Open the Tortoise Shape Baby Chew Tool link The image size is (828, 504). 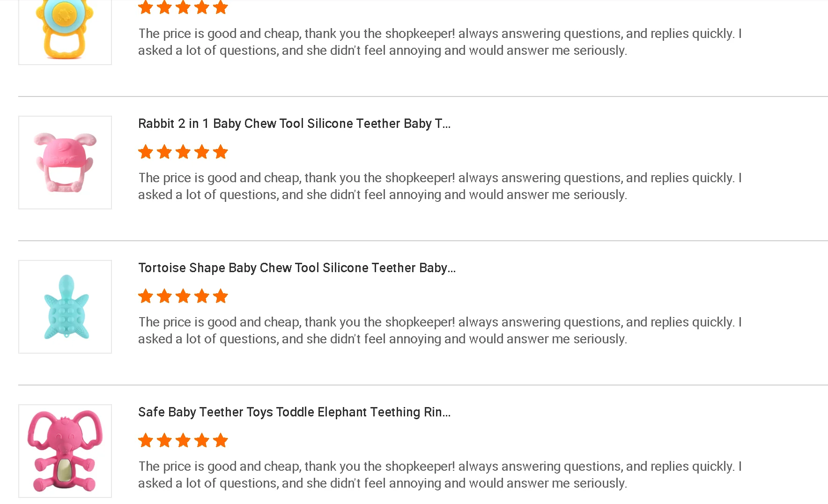pos(296,268)
